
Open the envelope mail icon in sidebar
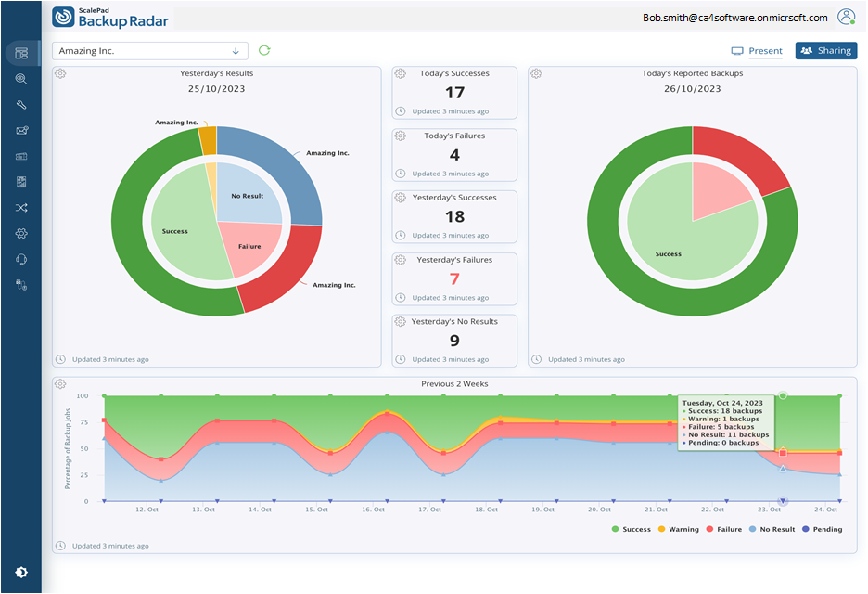pos(21,131)
